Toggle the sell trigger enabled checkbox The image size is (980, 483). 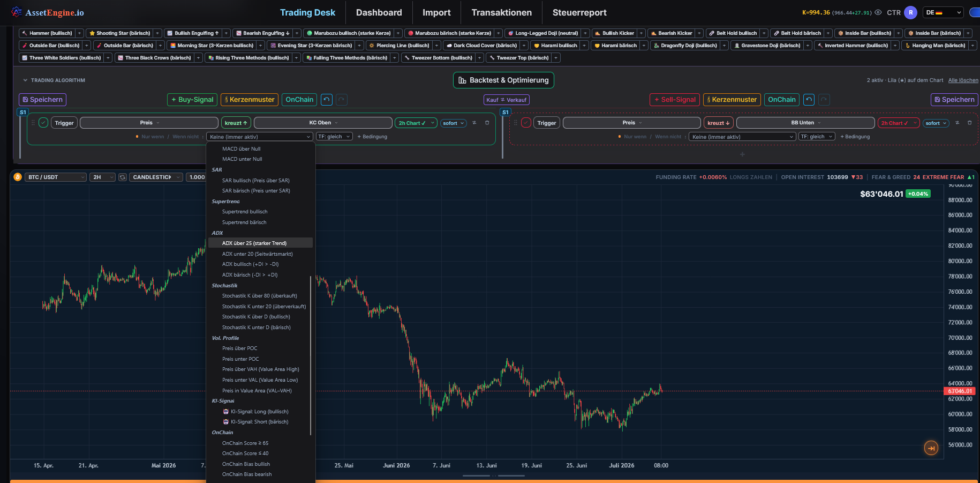(526, 123)
